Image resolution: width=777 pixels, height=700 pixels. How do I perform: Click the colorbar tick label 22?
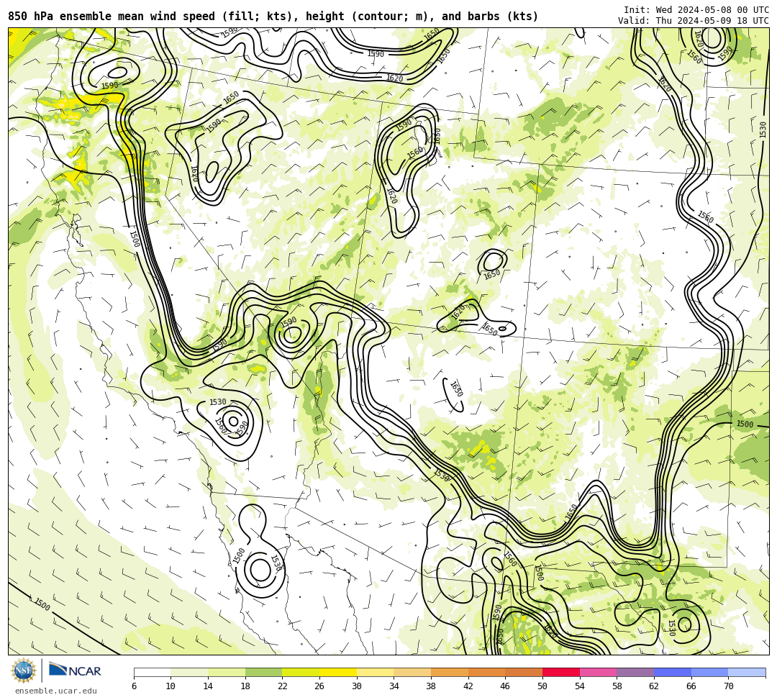click(x=283, y=686)
